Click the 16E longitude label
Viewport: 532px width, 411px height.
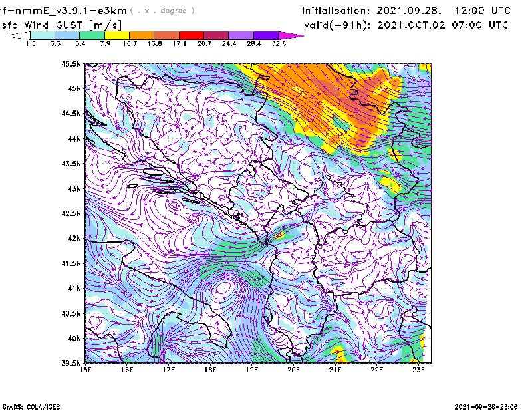127,370
